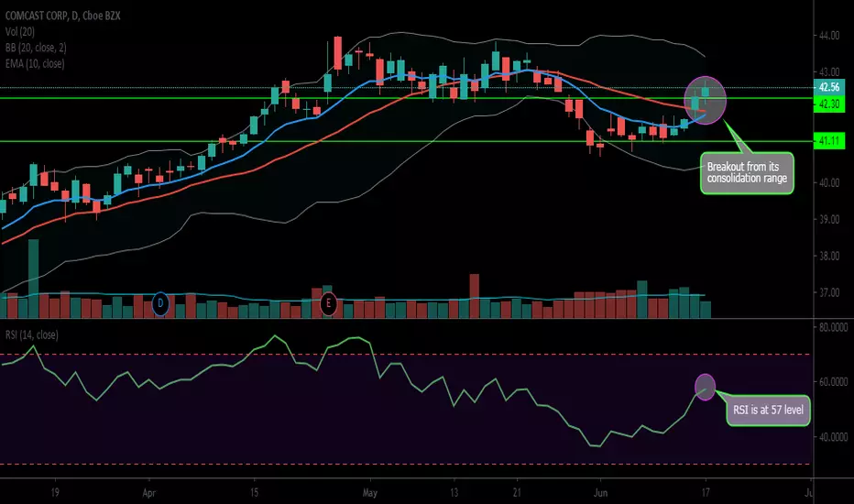Click the '13' date axis label
This screenshot has width=854, height=504.
point(454,493)
